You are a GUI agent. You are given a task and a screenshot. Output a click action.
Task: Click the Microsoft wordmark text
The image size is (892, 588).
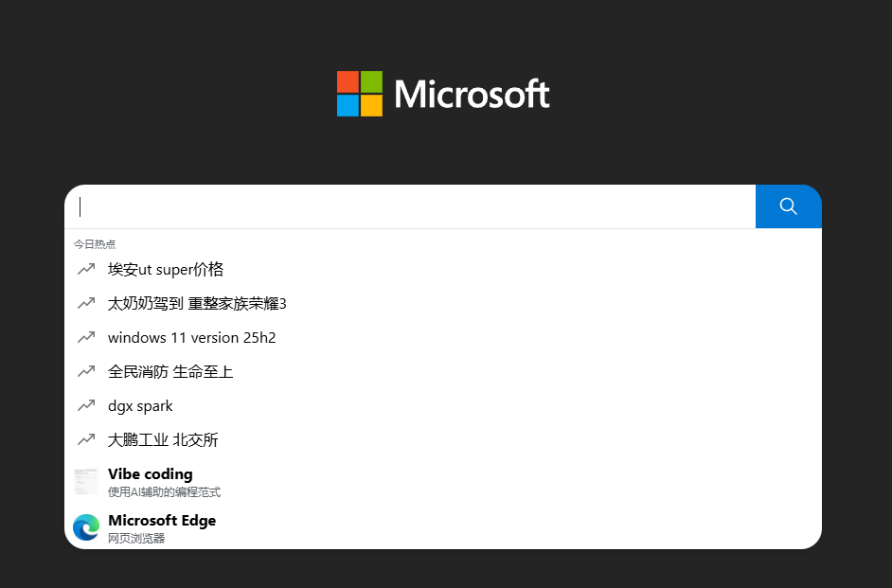(x=473, y=94)
